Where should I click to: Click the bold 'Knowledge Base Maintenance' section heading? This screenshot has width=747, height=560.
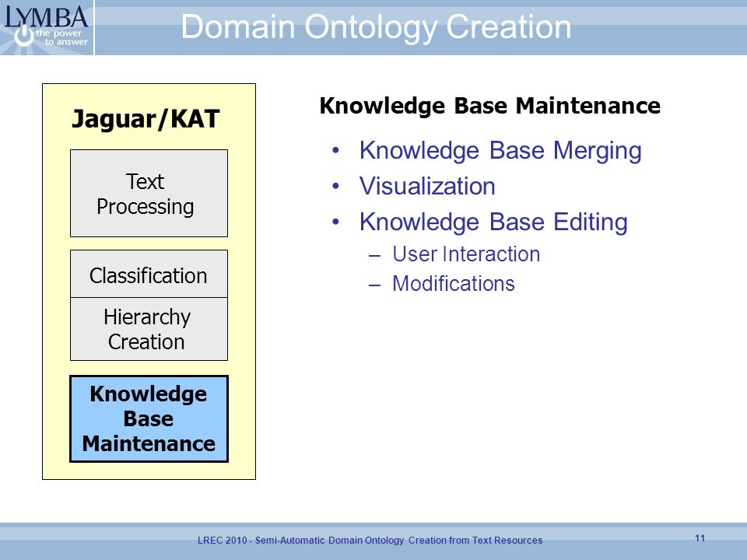[x=489, y=106]
